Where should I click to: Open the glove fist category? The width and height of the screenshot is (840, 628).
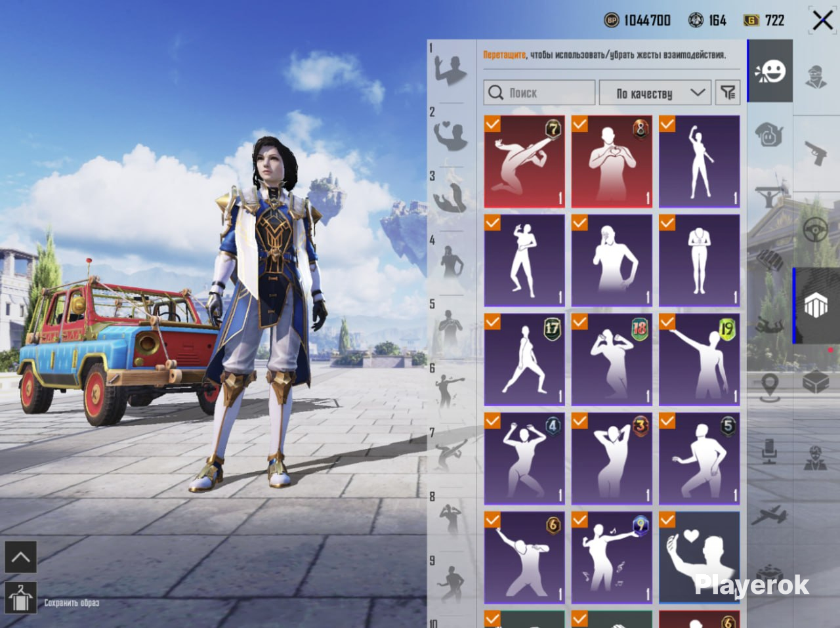pyautogui.click(x=770, y=260)
